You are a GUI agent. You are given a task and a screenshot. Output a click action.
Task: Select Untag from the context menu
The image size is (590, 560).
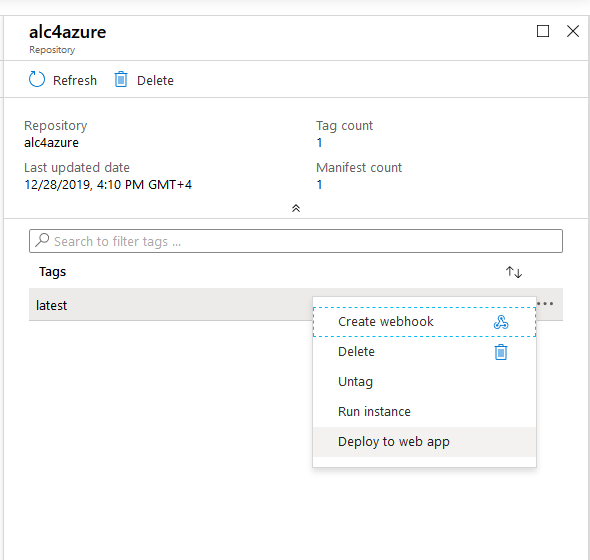424,382
